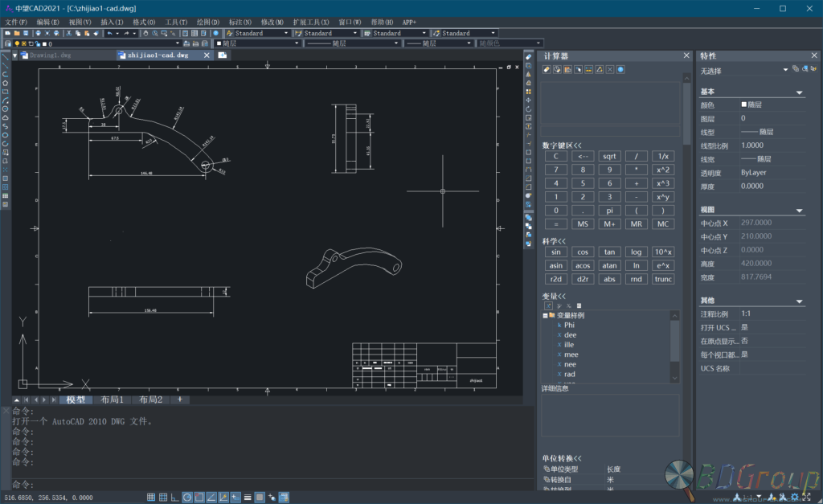Open the 绘图(D) menu
Image resolution: width=823 pixels, height=504 pixels.
(208, 22)
